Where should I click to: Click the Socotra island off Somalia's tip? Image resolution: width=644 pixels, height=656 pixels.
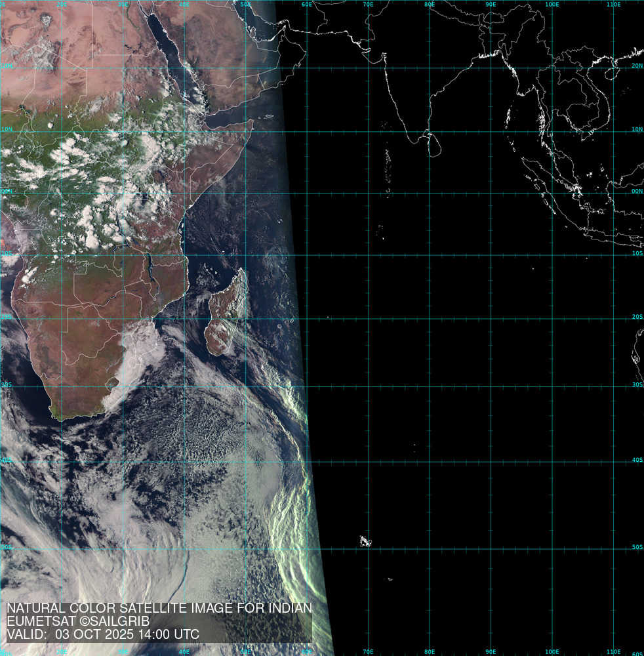pyautogui.click(x=269, y=116)
